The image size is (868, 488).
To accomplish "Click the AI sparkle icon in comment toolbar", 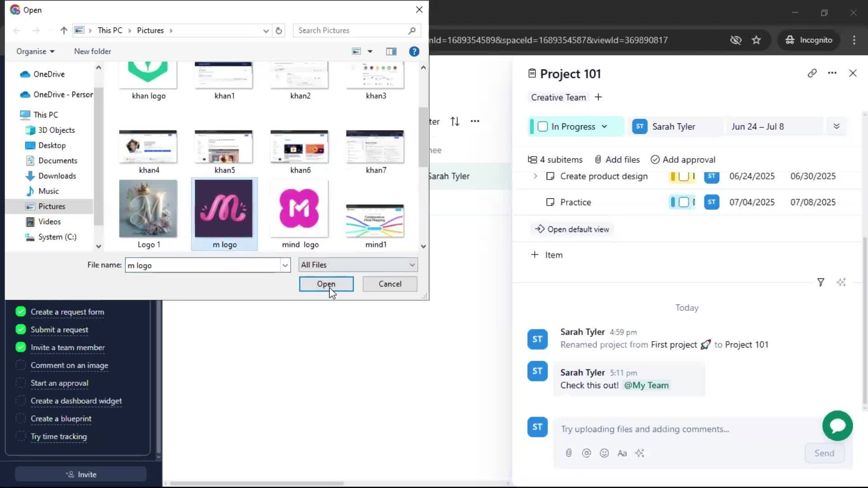I will [640, 453].
